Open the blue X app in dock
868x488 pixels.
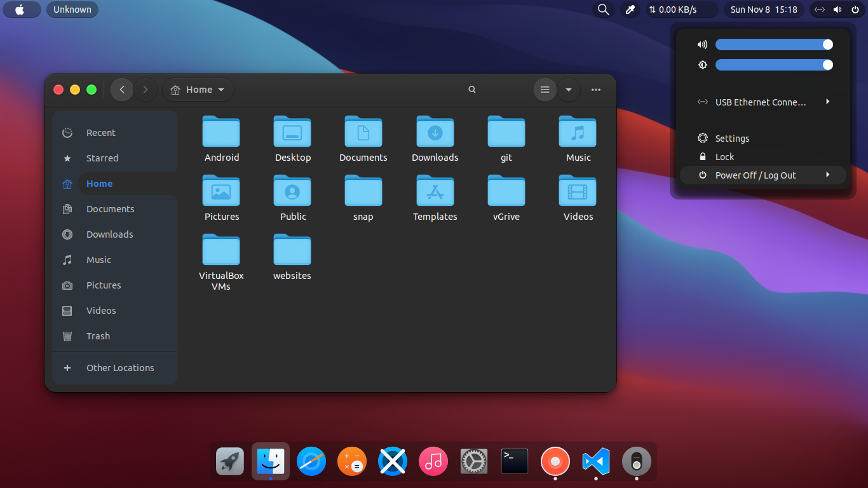393,461
